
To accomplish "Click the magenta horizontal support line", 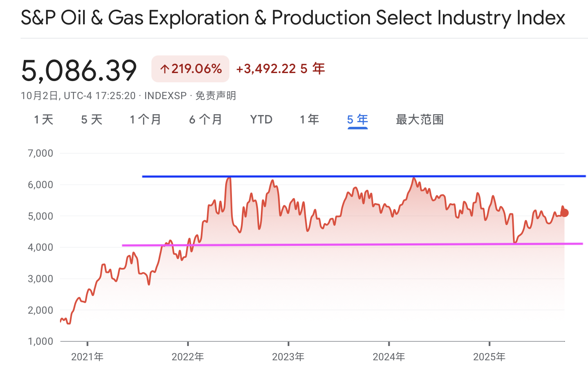I will click(x=336, y=244).
